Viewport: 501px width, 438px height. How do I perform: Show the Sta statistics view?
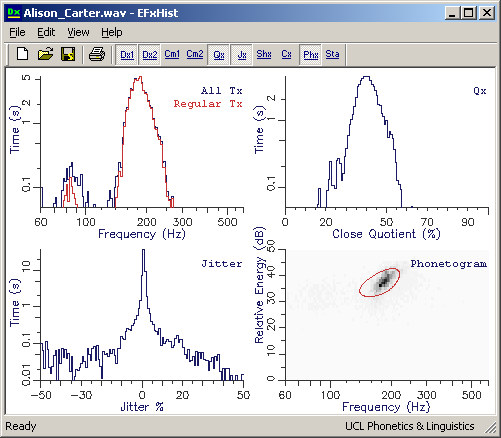pos(332,54)
